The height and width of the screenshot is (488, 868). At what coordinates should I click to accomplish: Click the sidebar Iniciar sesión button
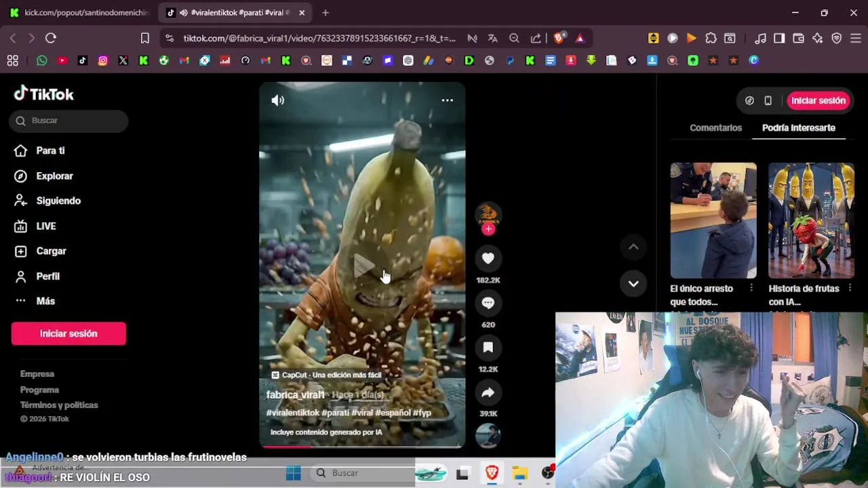tap(68, 333)
